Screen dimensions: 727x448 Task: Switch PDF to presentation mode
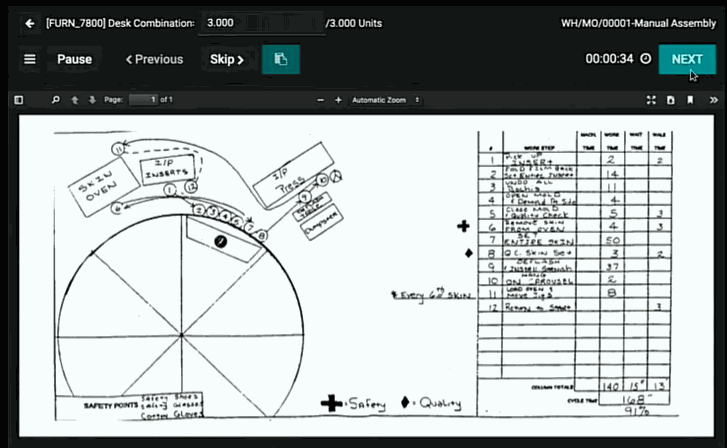tap(651, 100)
